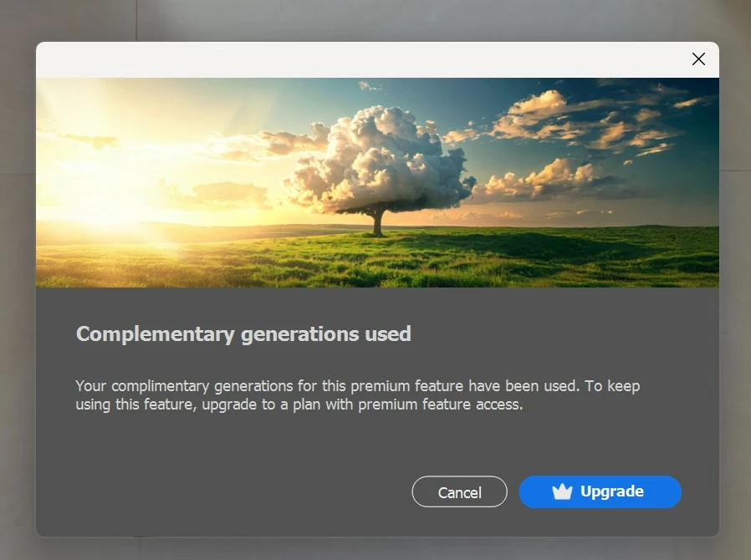751x560 pixels.
Task: Click the 'Your complimentary generations' message text
Action: pyautogui.click(x=357, y=395)
